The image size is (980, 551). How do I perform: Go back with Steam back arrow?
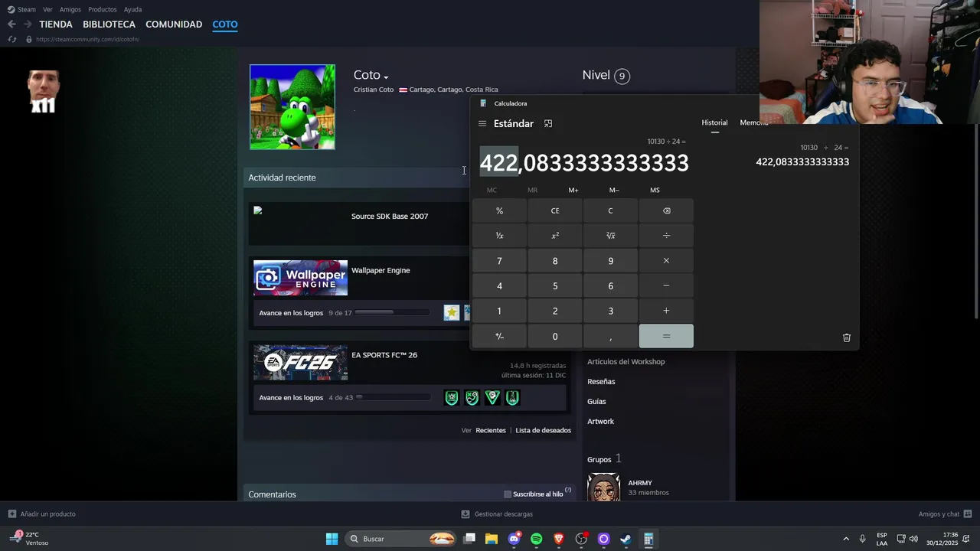coord(11,24)
